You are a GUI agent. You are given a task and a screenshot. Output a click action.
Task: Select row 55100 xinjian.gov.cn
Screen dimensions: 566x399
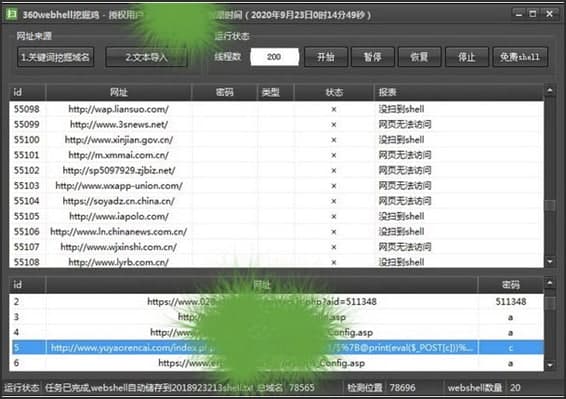click(x=277, y=140)
